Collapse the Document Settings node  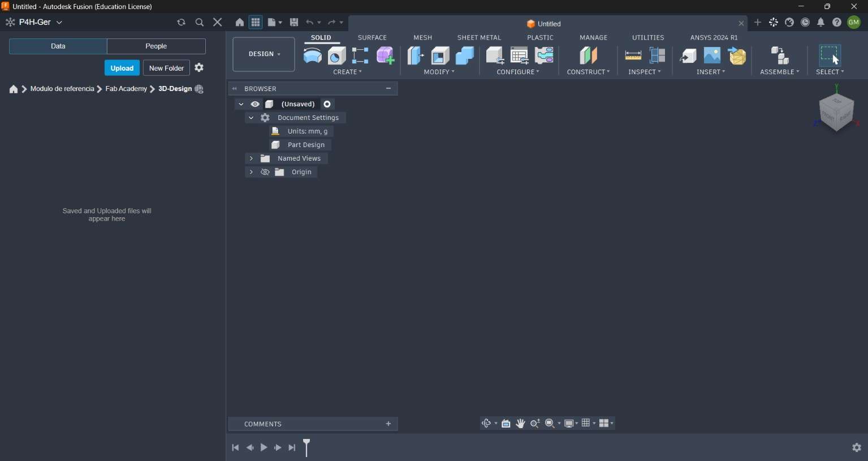(x=251, y=118)
